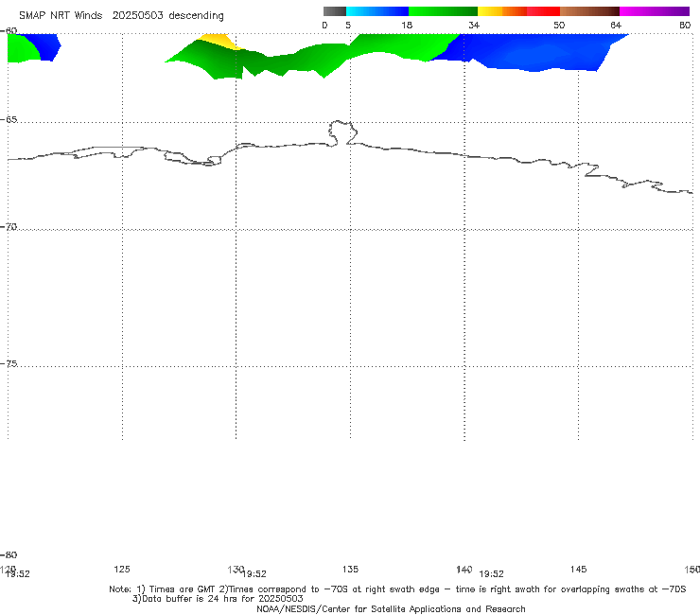700x615 pixels.
Task: Click the '50' label under the color bar
Action: (x=559, y=25)
